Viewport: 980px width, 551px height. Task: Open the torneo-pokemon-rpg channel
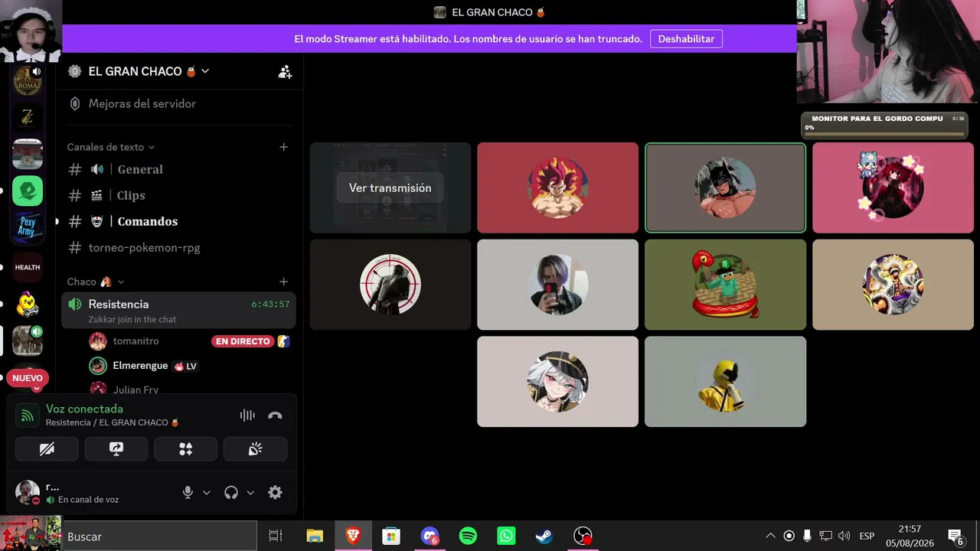click(178, 247)
